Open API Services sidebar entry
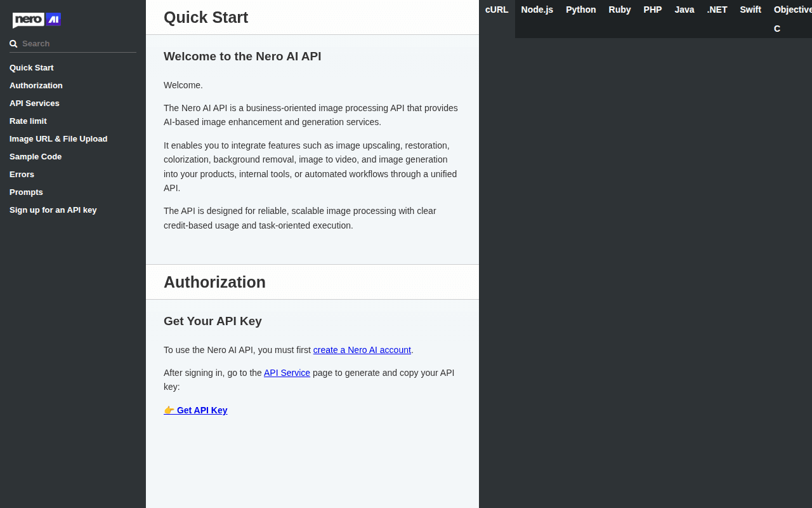812x508 pixels. tap(34, 104)
